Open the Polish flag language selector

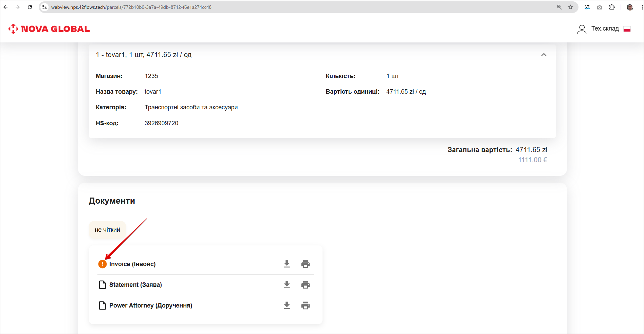(x=627, y=29)
